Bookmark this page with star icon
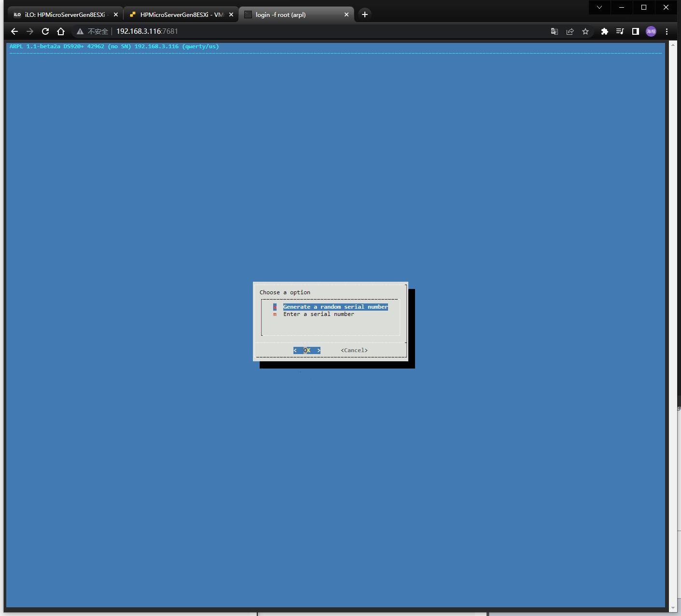This screenshot has height=616, width=681. point(585,31)
